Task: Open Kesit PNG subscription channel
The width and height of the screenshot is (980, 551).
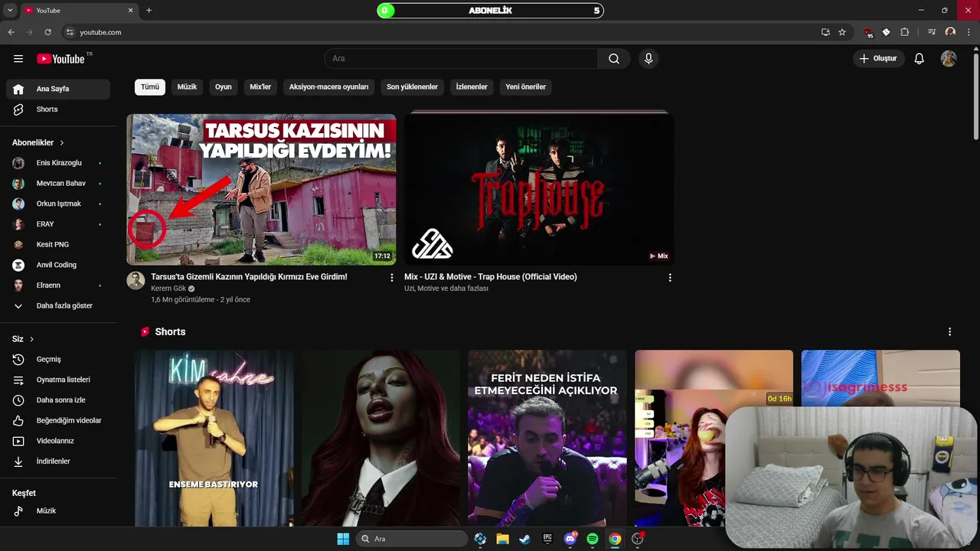Action: [58, 245]
